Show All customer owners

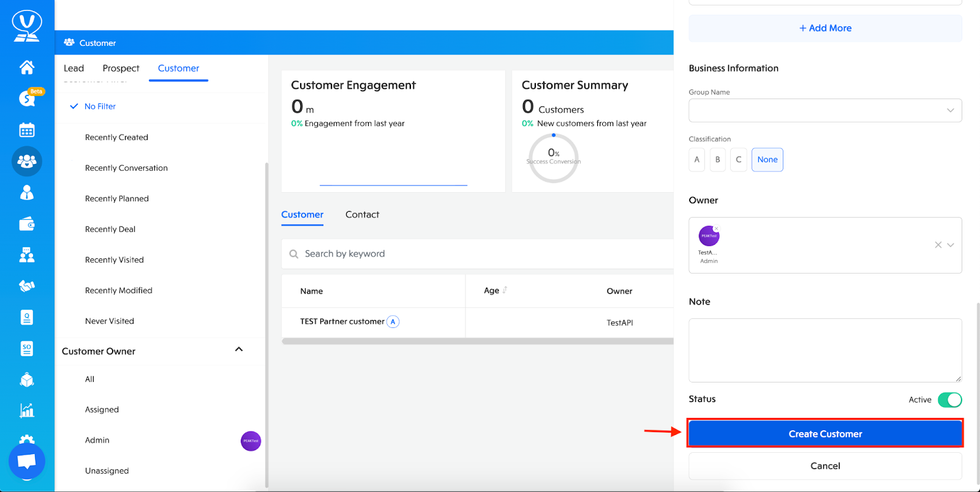89,379
